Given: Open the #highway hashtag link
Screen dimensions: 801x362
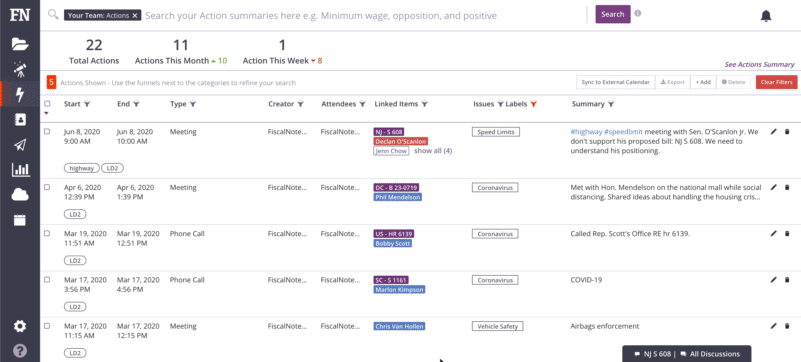Looking at the screenshot, I should [586, 132].
